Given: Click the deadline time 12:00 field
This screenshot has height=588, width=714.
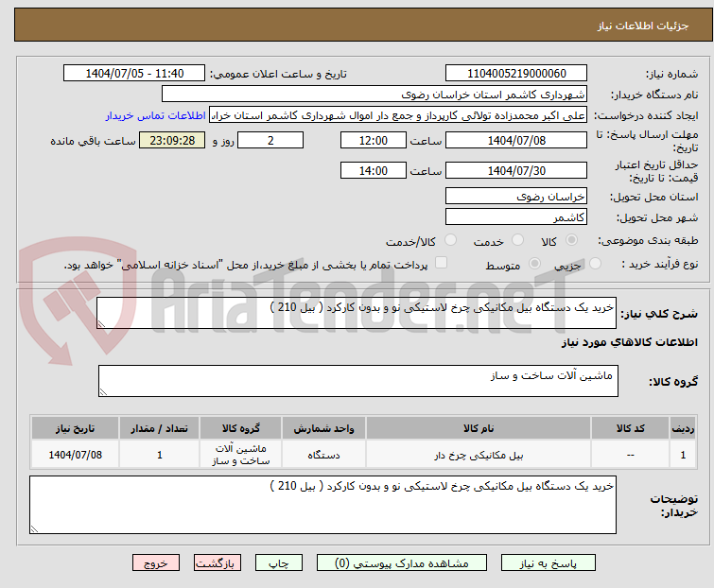Looking at the screenshot, I should click(x=374, y=140).
